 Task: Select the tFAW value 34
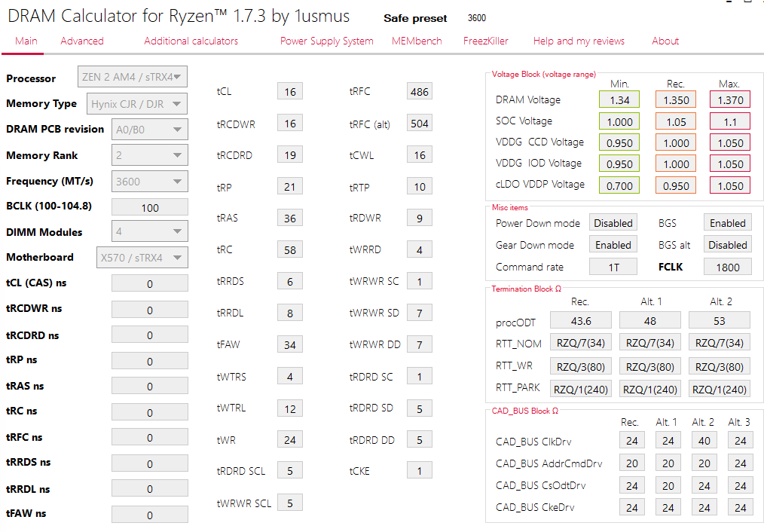coord(290,344)
